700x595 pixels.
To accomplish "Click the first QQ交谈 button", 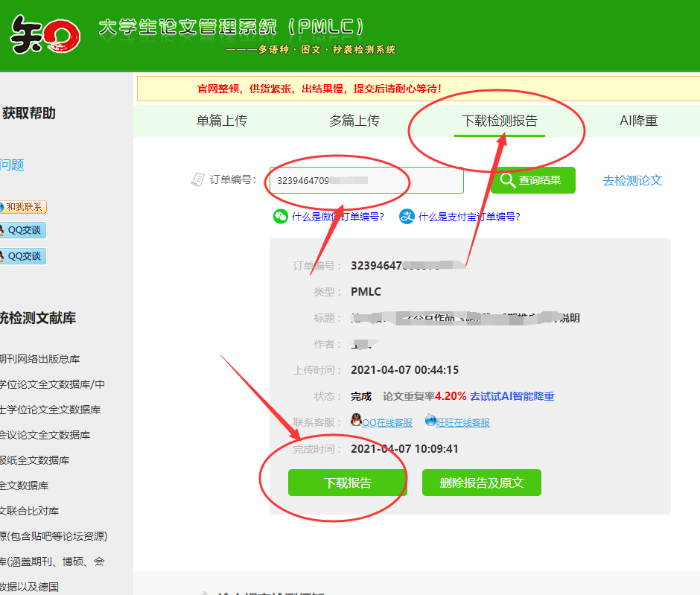I will (23, 230).
